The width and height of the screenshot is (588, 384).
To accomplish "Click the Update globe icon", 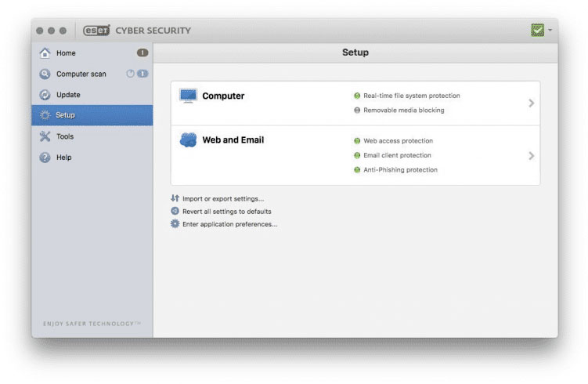I will [45, 95].
